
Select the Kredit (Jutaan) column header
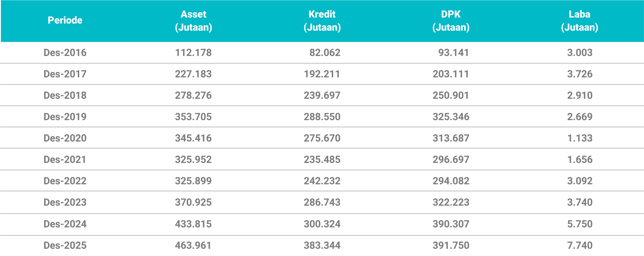322,21
